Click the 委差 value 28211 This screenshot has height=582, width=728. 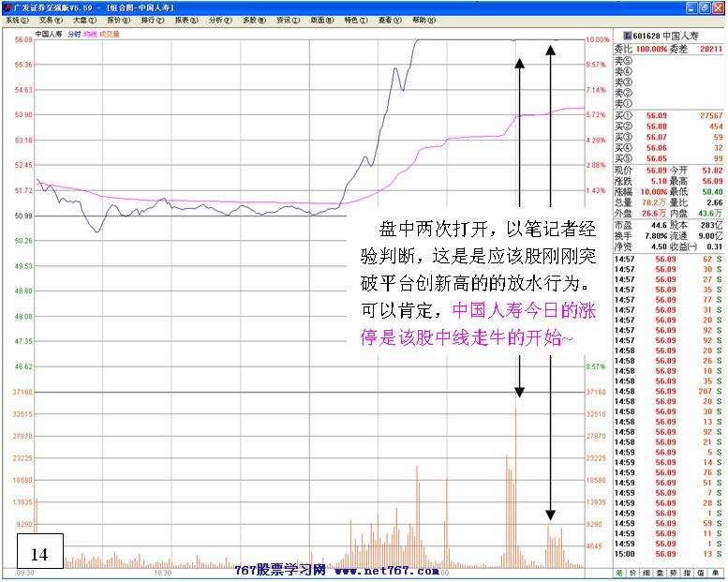click(711, 49)
